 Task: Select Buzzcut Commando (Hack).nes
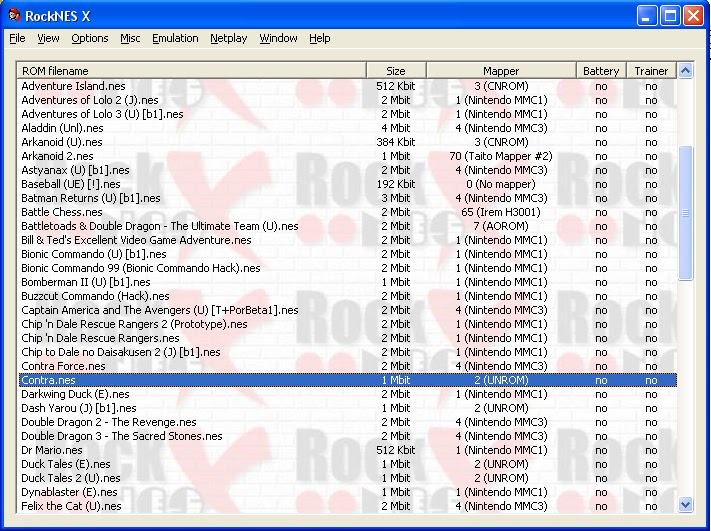(x=347, y=297)
